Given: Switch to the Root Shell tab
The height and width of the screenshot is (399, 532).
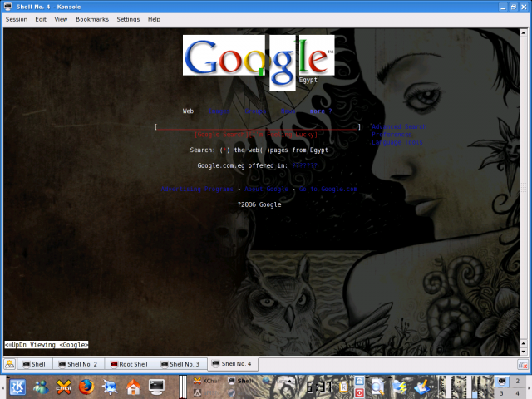Looking at the screenshot, I should (x=130, y=364).
